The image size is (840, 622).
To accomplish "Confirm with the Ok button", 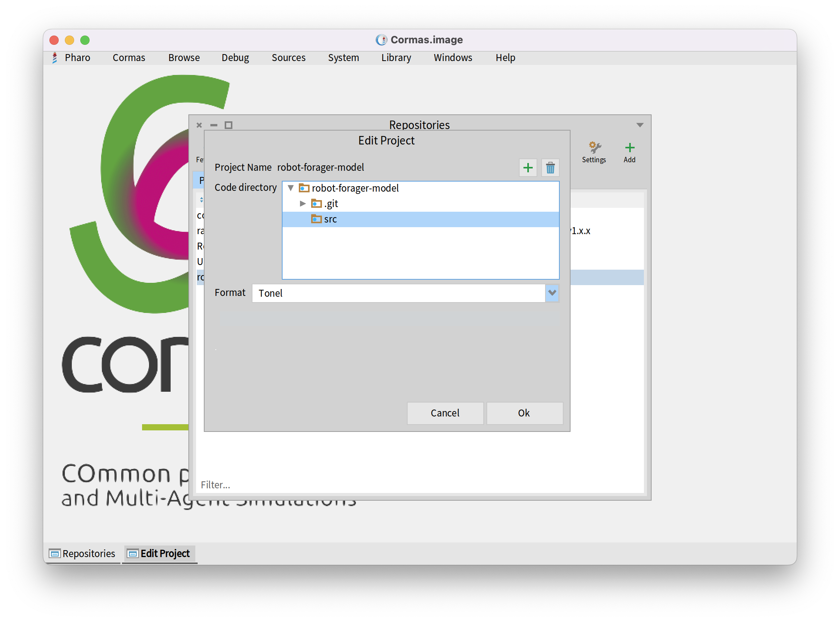I will [524, 413].
